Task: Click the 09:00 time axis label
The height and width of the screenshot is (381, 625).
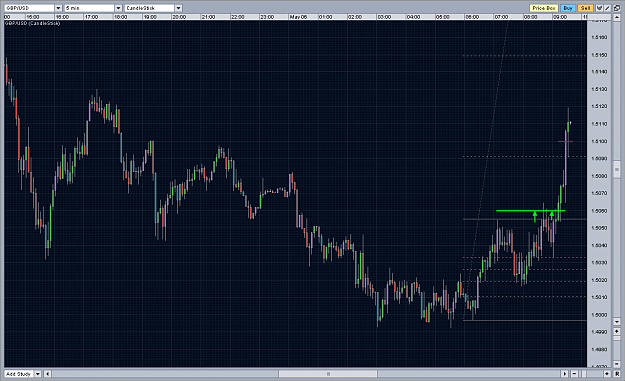Action: 560,17
